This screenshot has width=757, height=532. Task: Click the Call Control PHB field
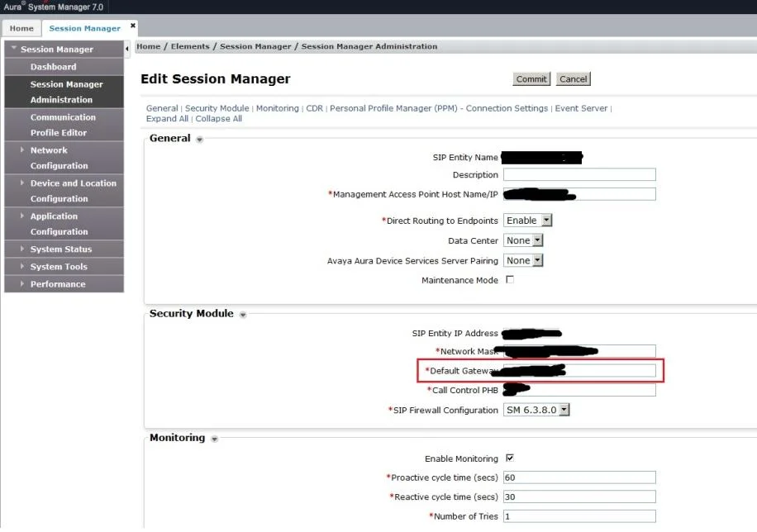point(579,390)
